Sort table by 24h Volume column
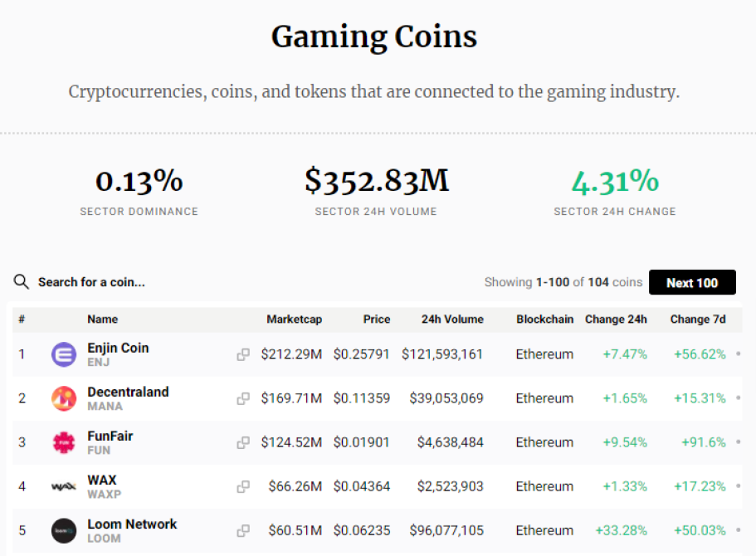The height and width of the screenshot is (556, 756). pos(452,319)
